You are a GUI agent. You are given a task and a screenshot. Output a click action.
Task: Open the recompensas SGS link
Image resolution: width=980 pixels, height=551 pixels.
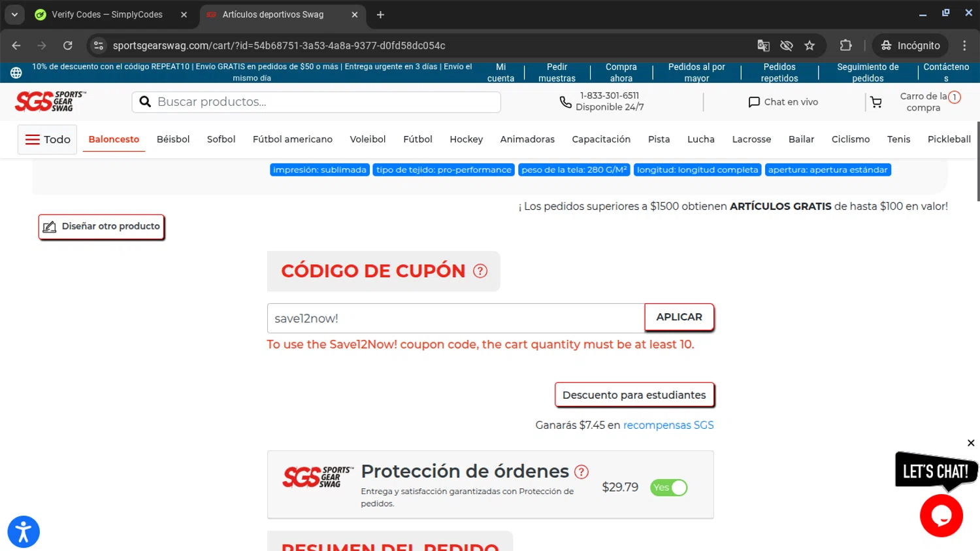pos(668,425)
